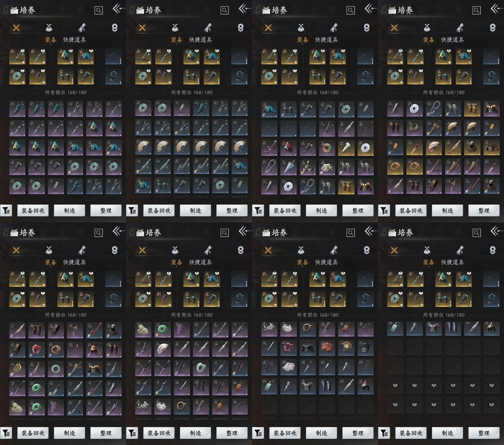The image size is (504, 445).
Task: Switch to 快捷道具 tab in the top-left panel
Action: click(74, 40)
